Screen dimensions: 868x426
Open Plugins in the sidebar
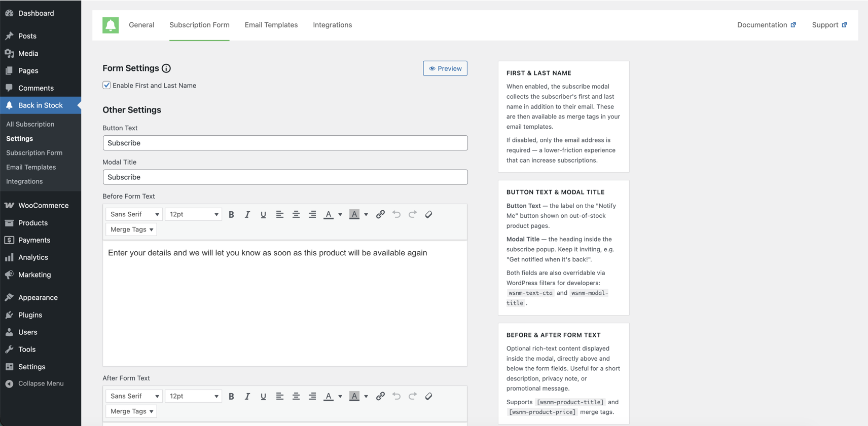(41, 315)
